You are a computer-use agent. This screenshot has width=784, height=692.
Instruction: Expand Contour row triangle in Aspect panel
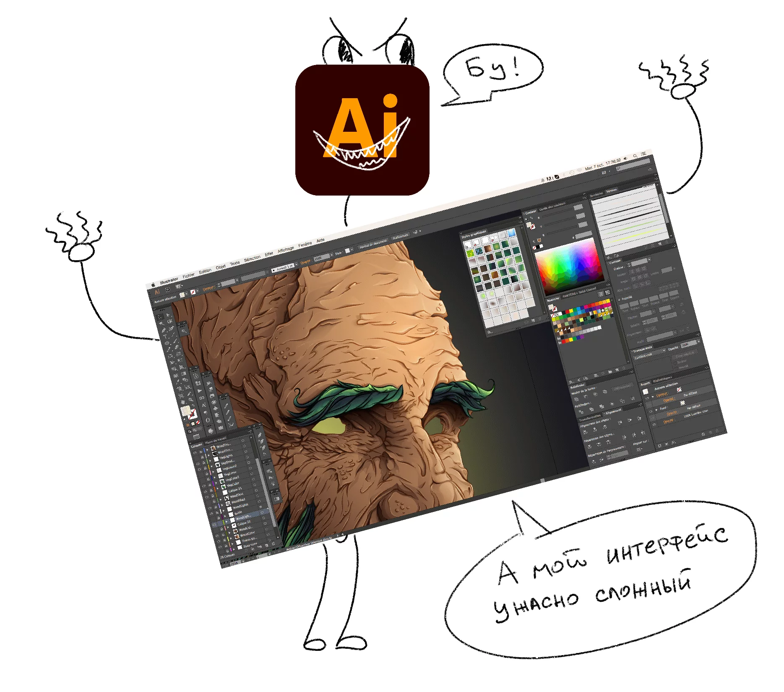(653, 397)
